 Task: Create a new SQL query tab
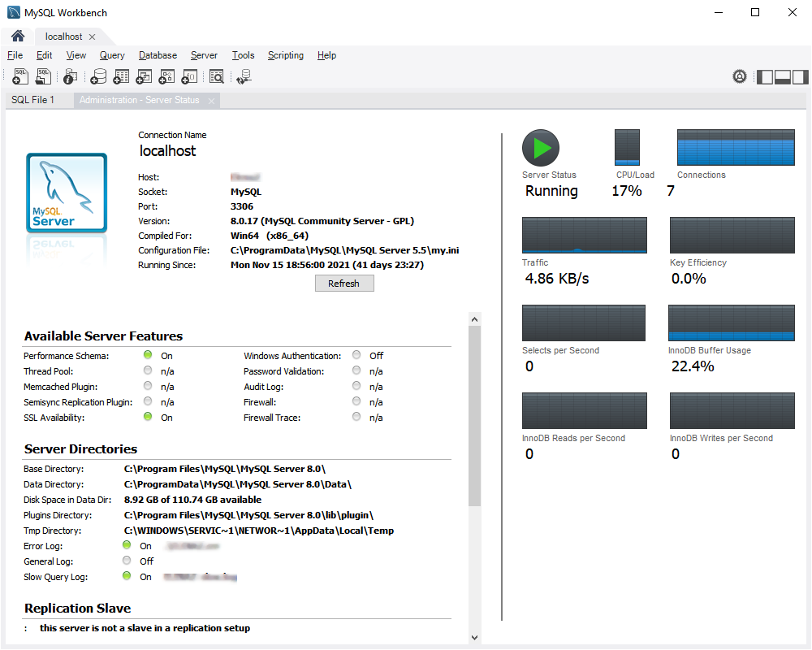click(x=20, y=76)
